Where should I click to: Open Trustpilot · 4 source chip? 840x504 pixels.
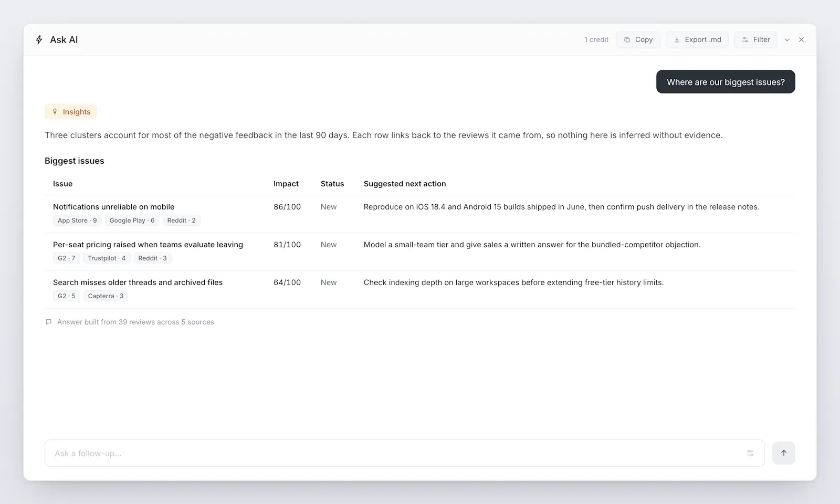coord(107,258)
